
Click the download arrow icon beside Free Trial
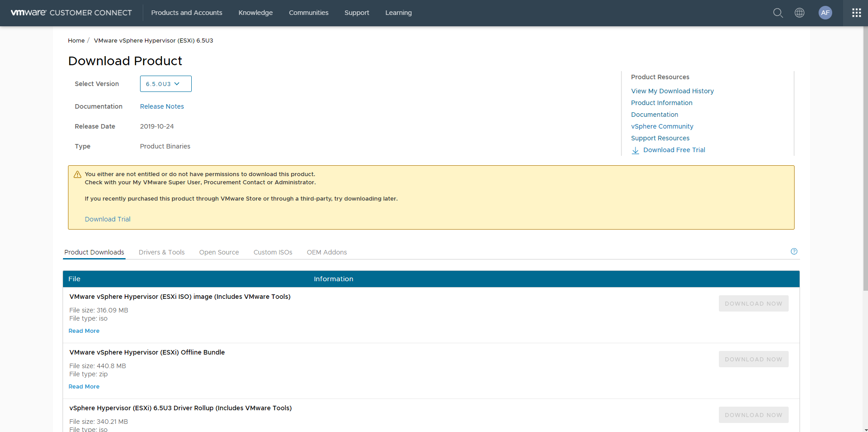pyautogui.click(x=635, y=150)
